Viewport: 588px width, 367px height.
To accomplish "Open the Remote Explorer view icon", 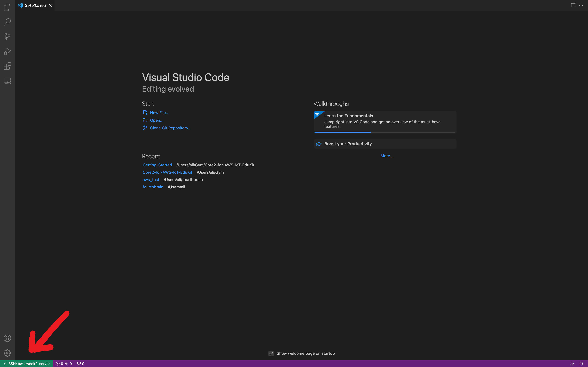I will [7, 81].
